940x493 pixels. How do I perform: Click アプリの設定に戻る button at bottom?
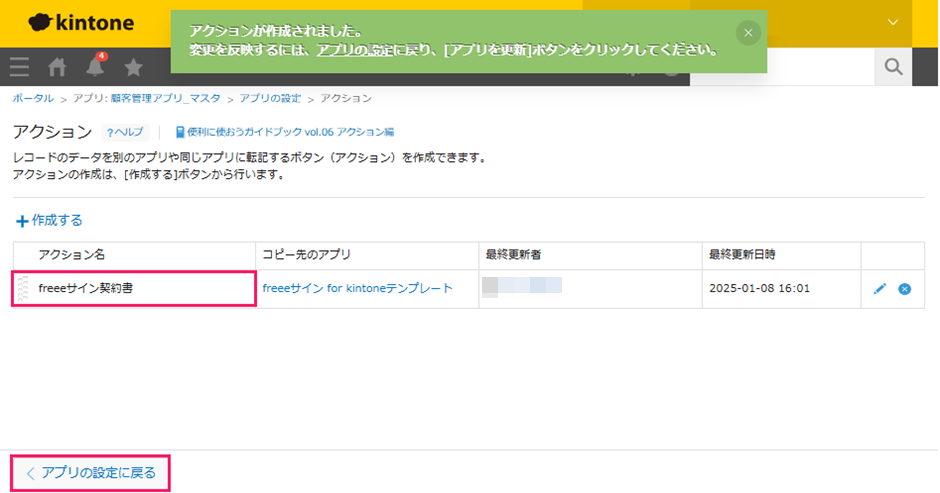pyautogui.click(x=91, y=473)
